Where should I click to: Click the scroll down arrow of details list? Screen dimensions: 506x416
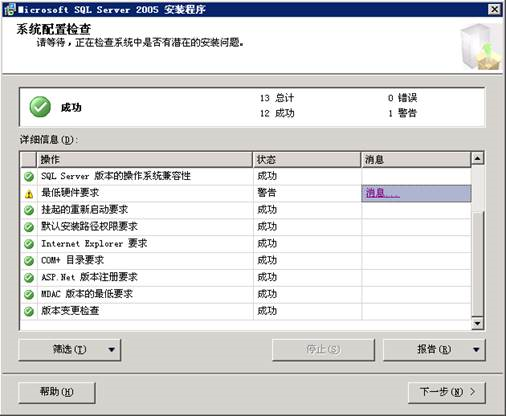[478, 323]
